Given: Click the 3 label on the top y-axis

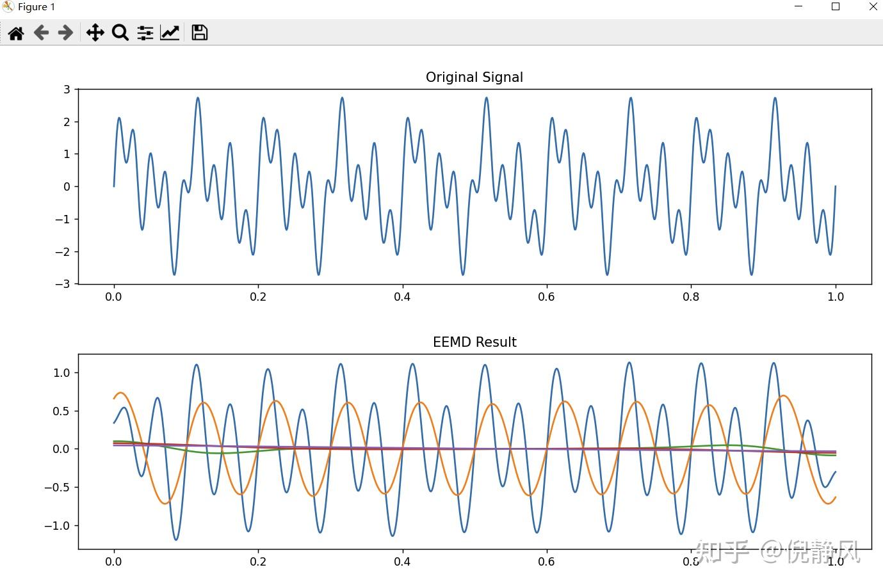Looking at the screenshot, I should (67, 89).
